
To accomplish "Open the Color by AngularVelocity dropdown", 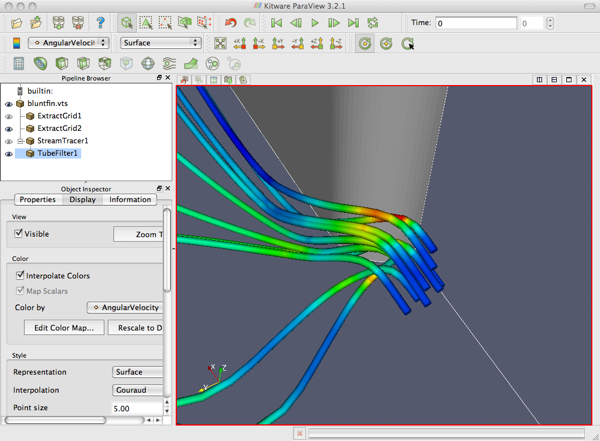I will pyautogui.click(x=125, y=307).
